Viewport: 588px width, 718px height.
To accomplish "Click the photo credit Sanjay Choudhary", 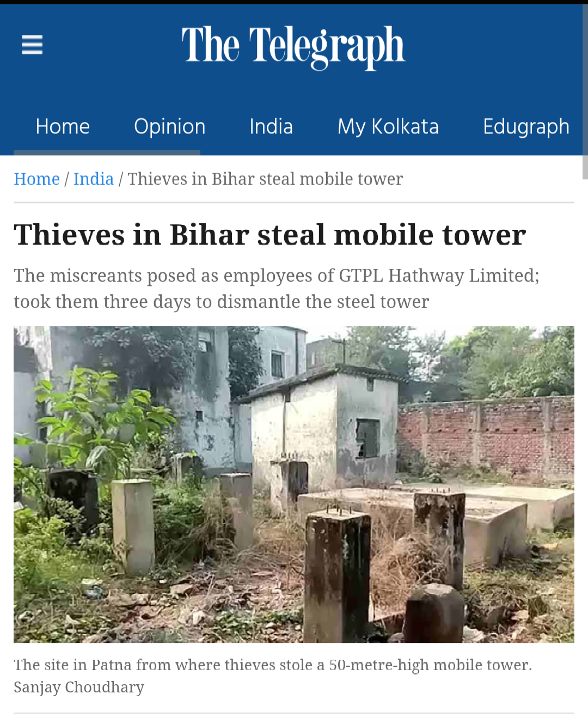I will pyautogui.click(x=79, y=687).
